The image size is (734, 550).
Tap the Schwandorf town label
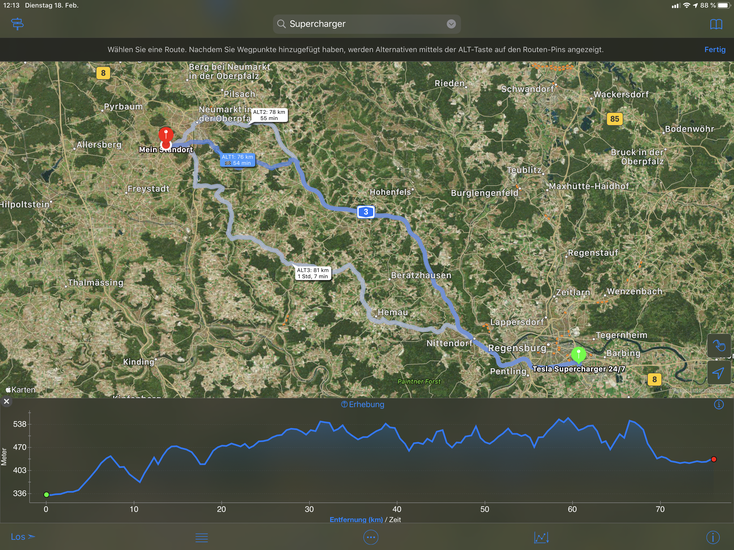tap(527, 88)
